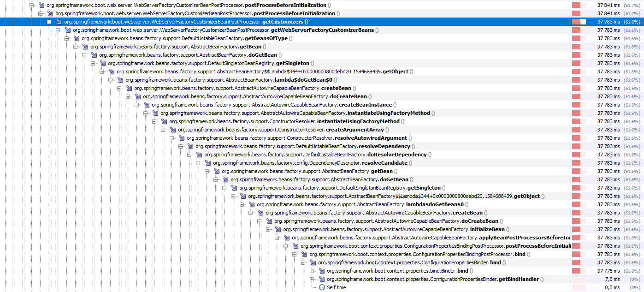Click the method icon beside resolveDependency
Screen dimensions: 644x292
(191, 146)
